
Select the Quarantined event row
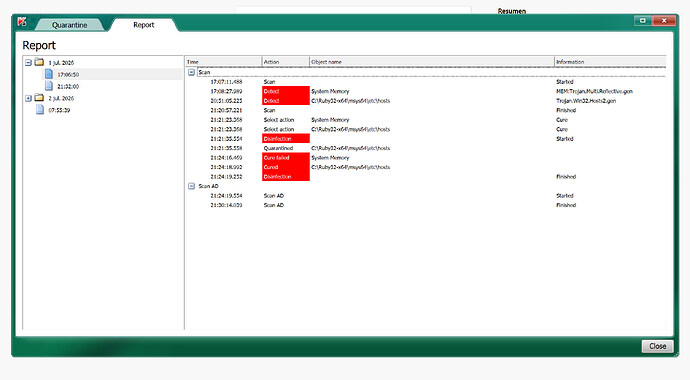425,148
